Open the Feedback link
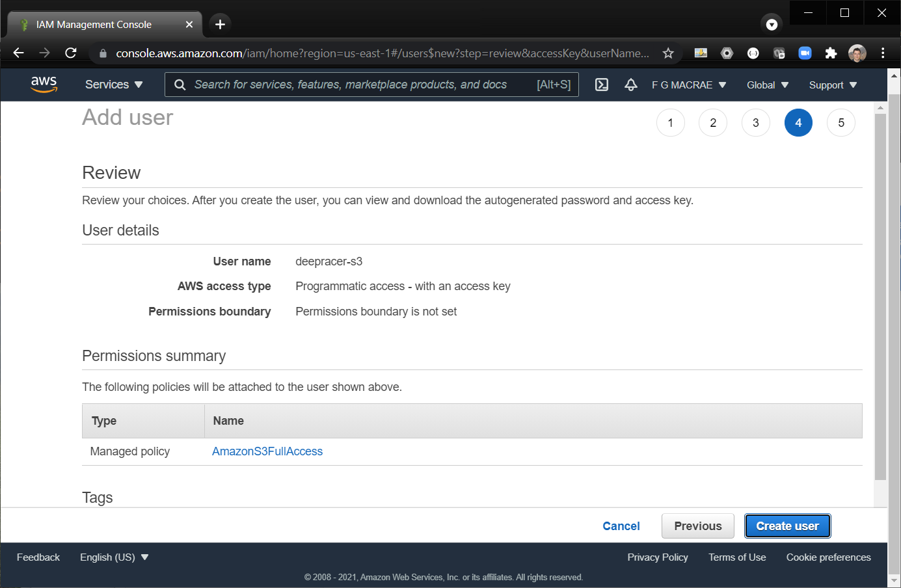Screen dimensions: 901x588 (x=38, y=557)
